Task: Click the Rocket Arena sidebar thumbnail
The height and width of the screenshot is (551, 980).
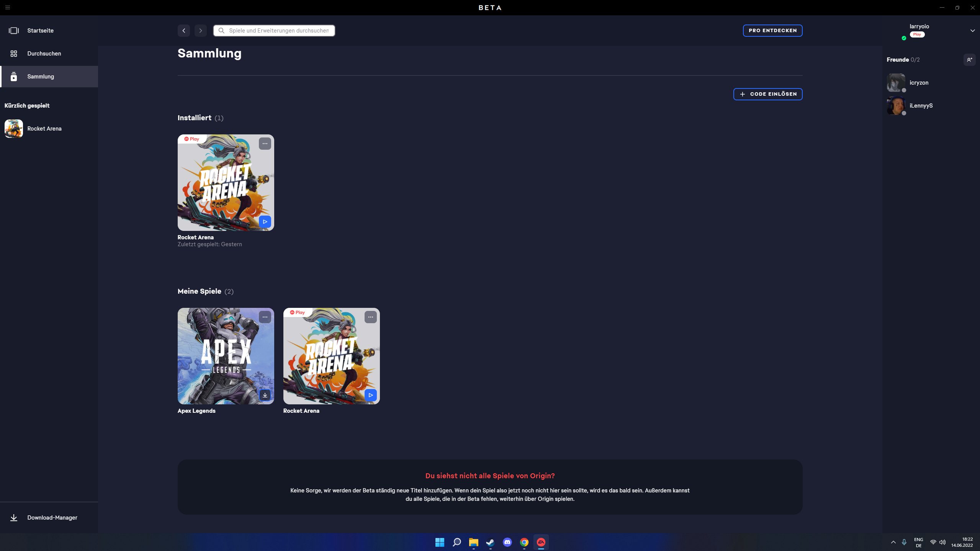Action: pyautogui.click(x=14, y=129)
